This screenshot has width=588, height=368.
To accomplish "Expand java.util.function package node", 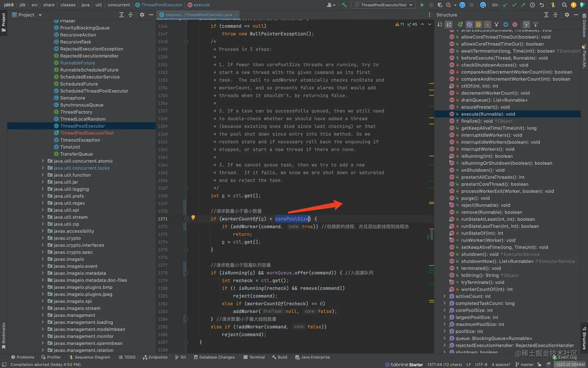I will [x=43, y=175].
